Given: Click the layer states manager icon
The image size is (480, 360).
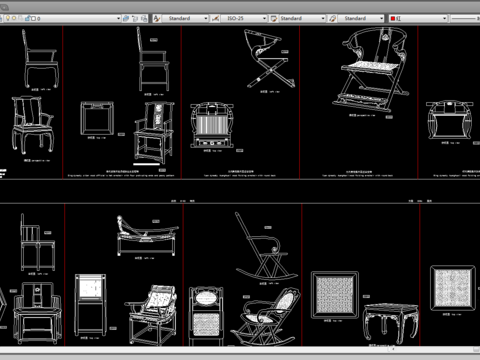Looking at the screenshot, I should 144,19.
